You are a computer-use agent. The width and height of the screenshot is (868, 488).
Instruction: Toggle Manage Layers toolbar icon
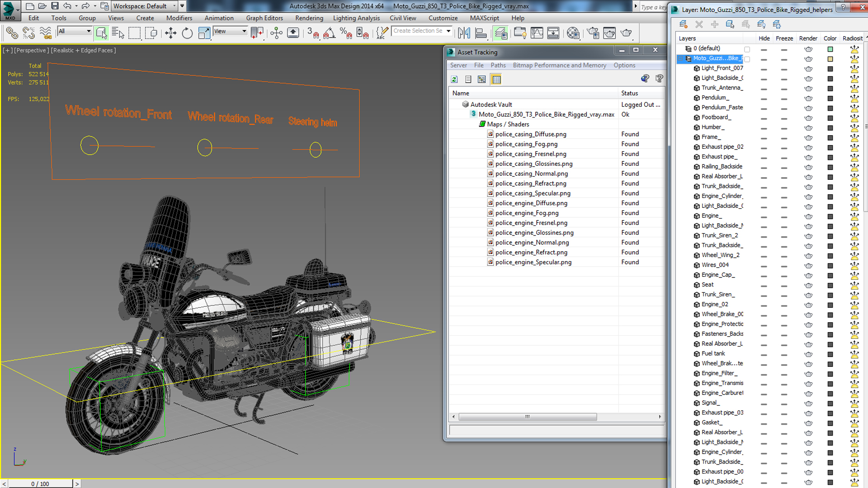tap(500, 33)
